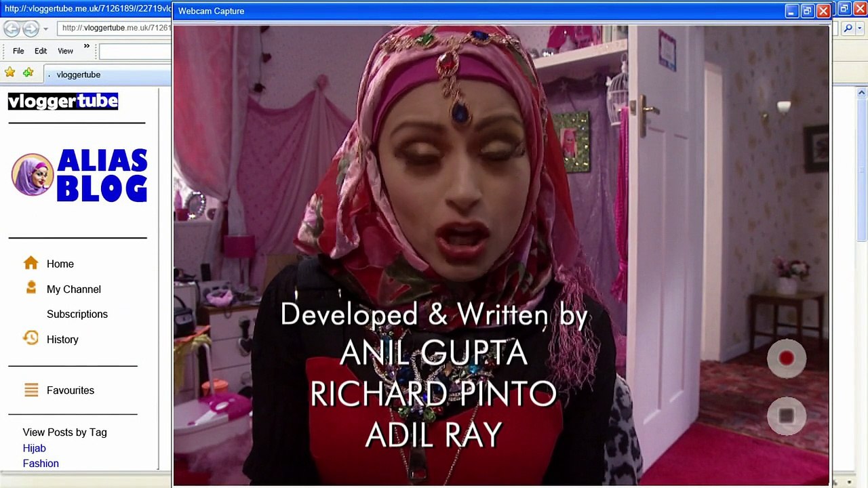Go forward with the browser forward arrow
The width and height of the screenshot is (868, 488).
[x=31, y=28]
